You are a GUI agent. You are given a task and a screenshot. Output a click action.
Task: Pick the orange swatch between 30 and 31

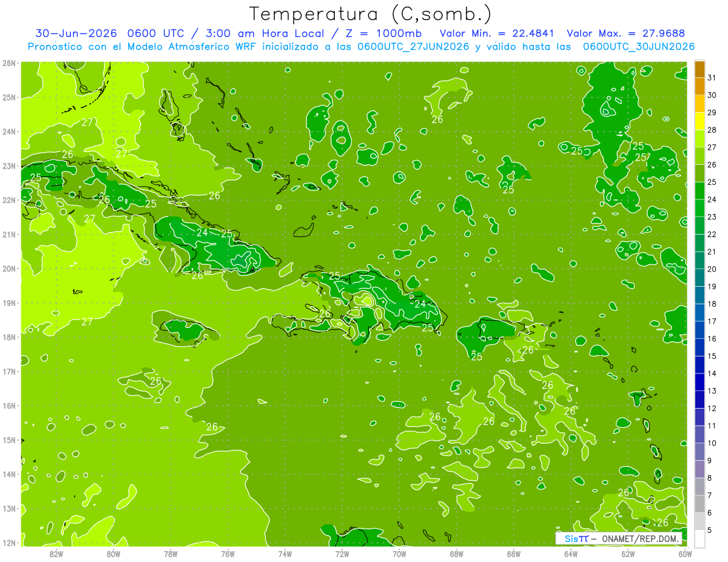[x=699, y=87]
